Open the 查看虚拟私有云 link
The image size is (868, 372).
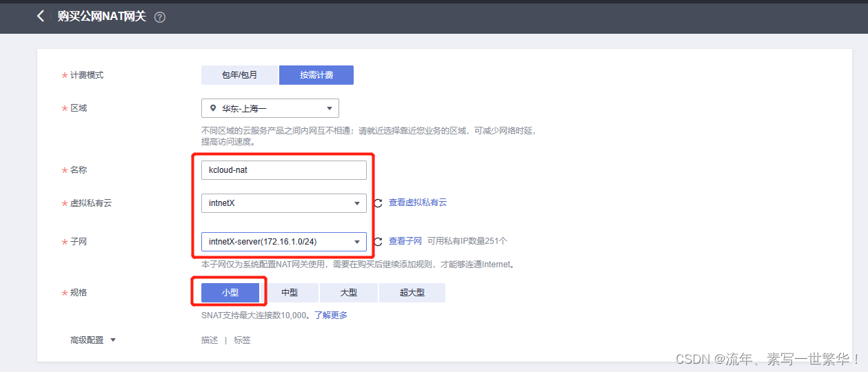point(418,203)
